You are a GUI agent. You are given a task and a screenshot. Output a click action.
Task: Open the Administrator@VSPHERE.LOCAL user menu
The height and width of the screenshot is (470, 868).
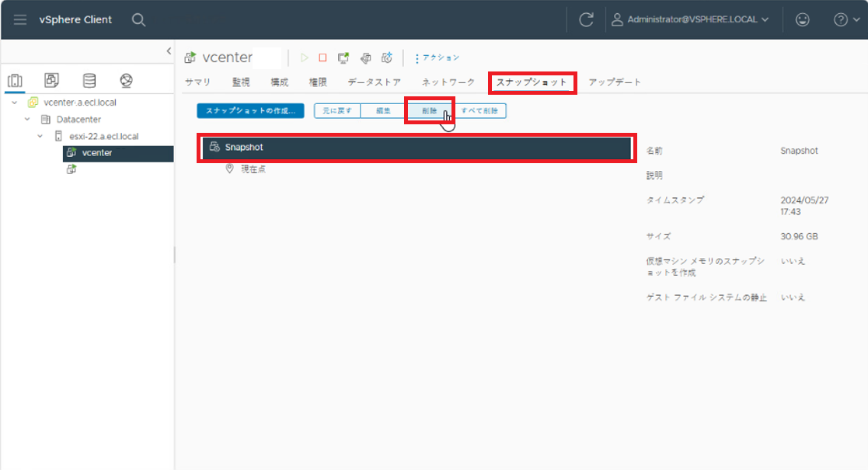690,19
